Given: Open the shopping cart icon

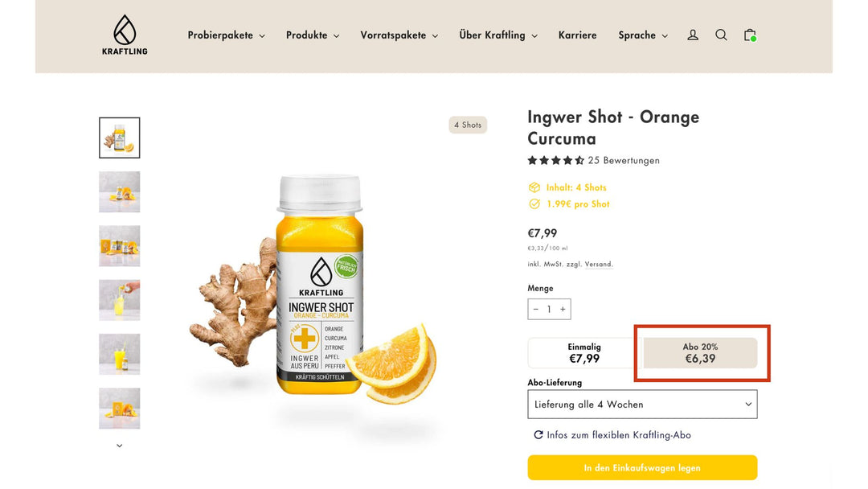Looking at the screenshot, I should [x=750, y=35].
